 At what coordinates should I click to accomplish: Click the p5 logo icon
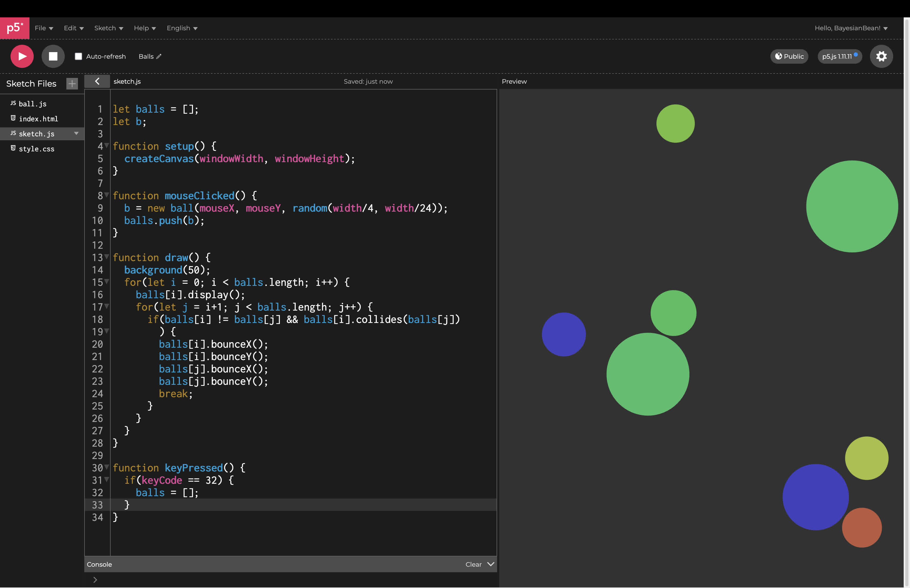[x=14, y=28]
